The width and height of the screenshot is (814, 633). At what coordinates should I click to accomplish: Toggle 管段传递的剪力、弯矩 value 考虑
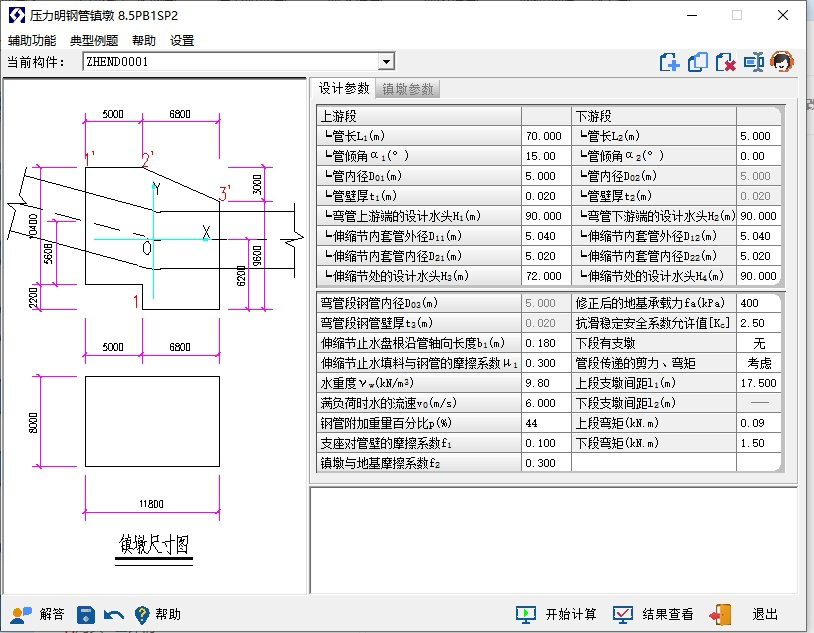(x=758, y=363)
